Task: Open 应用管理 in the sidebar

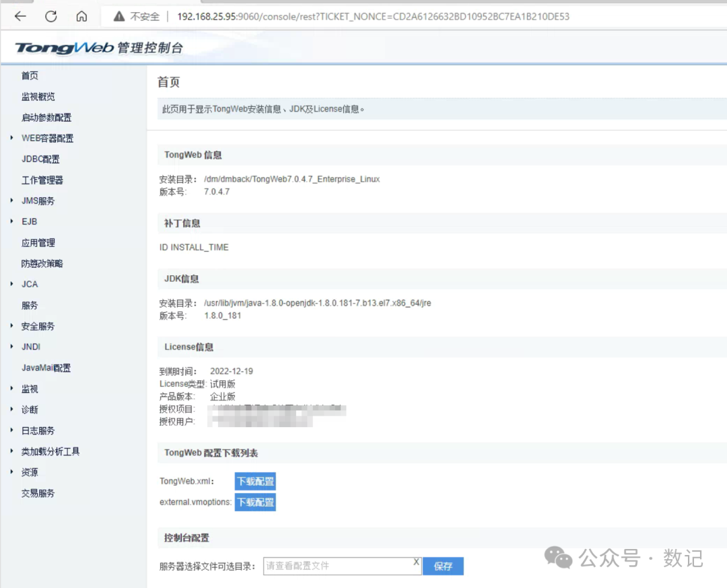Action: click(38, 243)
